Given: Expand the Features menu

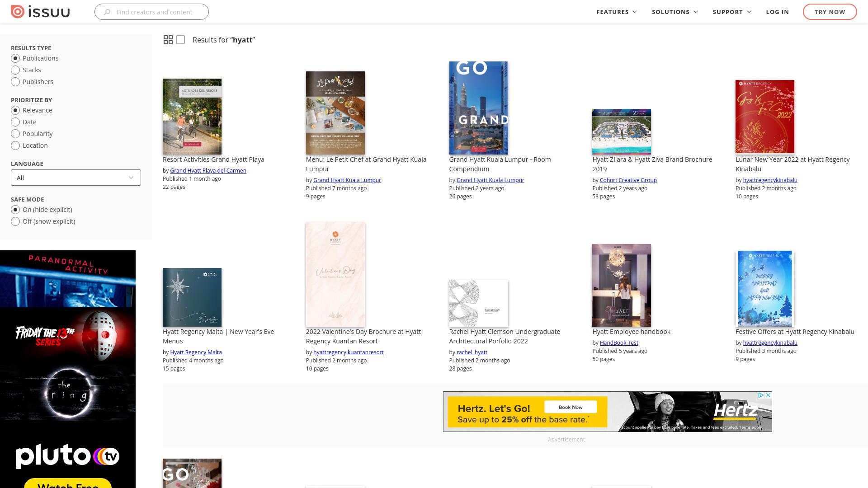Looking at the screenshot, I should (617, 12).
